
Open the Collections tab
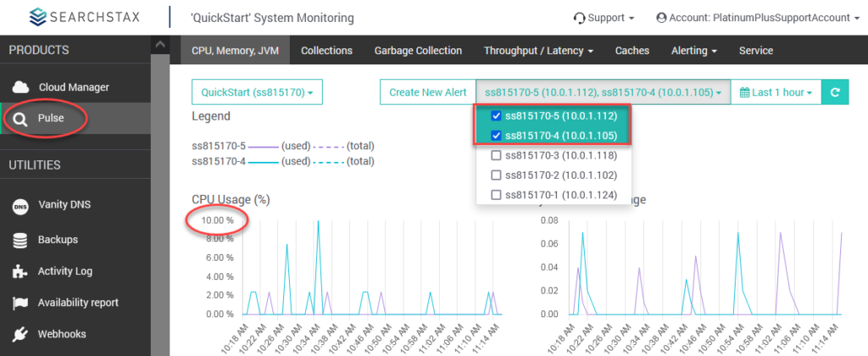326,50
